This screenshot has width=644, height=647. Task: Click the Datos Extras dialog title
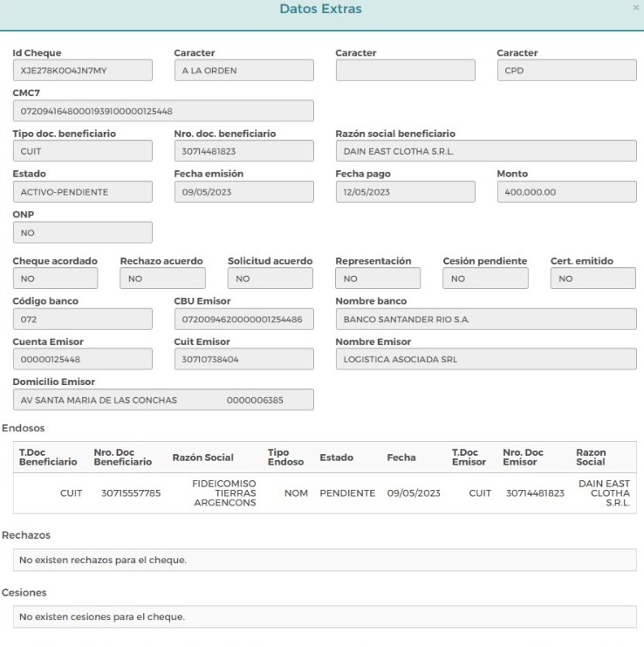coord(321,9)
